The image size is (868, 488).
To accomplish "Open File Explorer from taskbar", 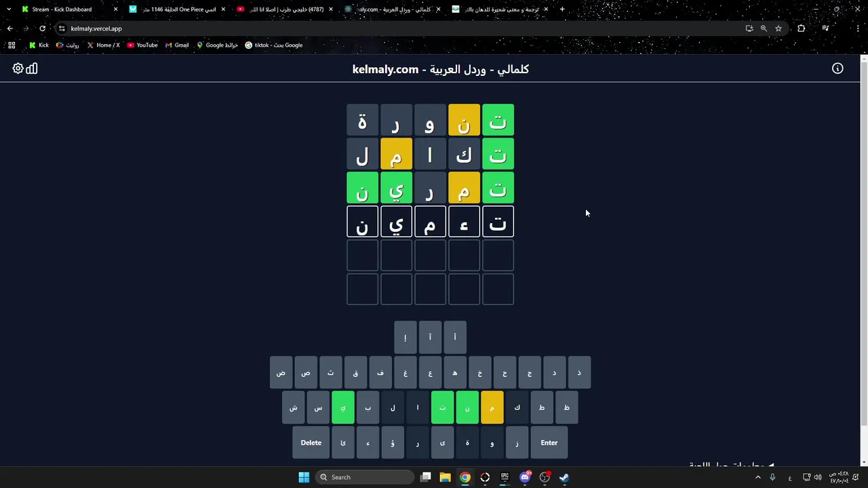I will point(445,477).
